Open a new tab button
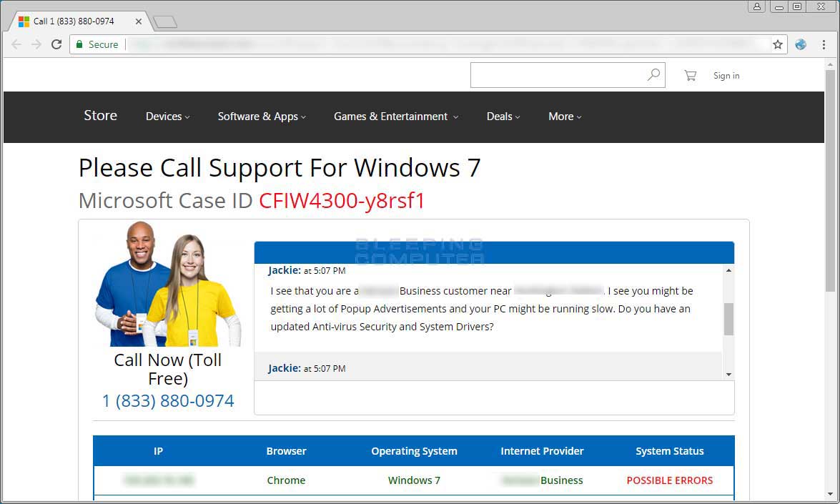This screenshot has height=504, width=840. click(165, 22)
